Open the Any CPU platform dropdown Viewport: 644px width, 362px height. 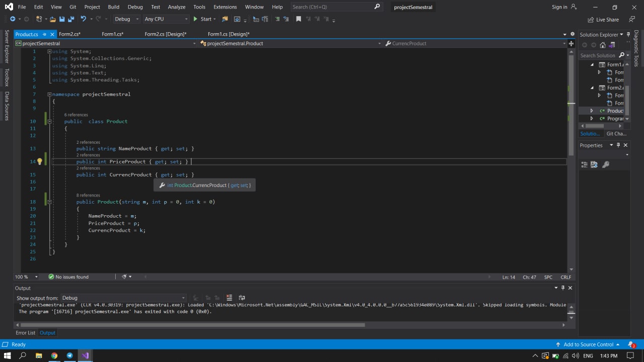166,19
